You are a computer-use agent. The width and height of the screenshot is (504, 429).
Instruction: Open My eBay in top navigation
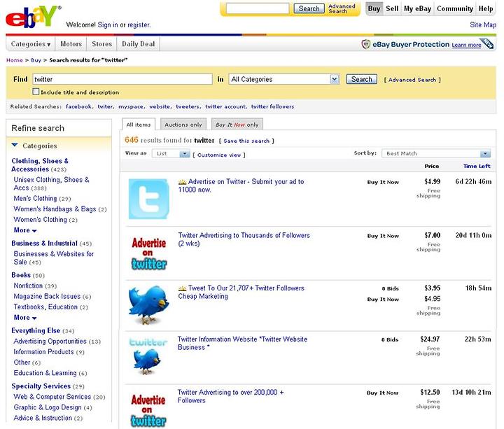click(x=417, y=8)
